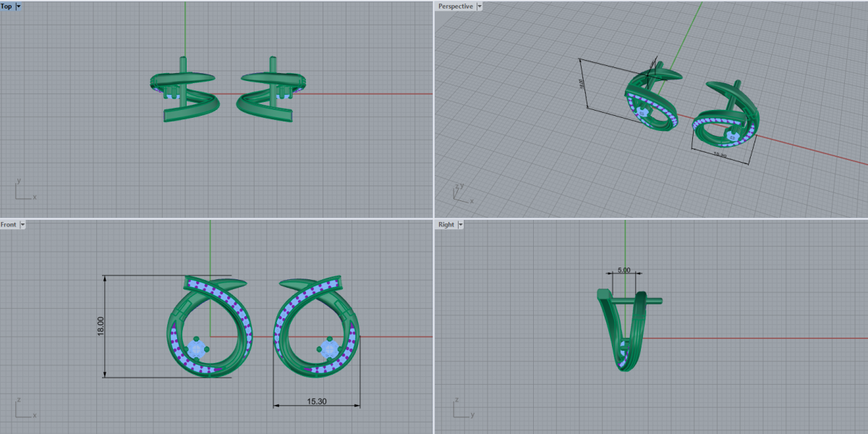Select the 15.30 dimension in Front view
Image resolution: width=868 pixels, height=434 pixels.
[317, 400]
